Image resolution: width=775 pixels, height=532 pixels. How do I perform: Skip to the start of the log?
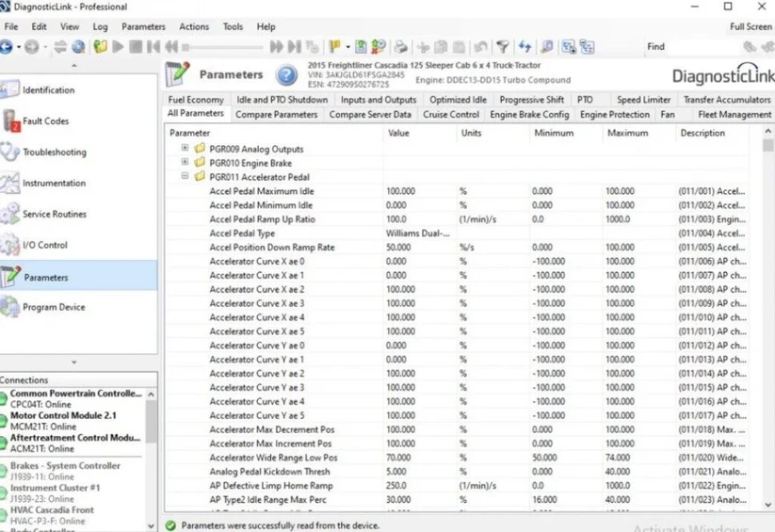click(153, 47)
